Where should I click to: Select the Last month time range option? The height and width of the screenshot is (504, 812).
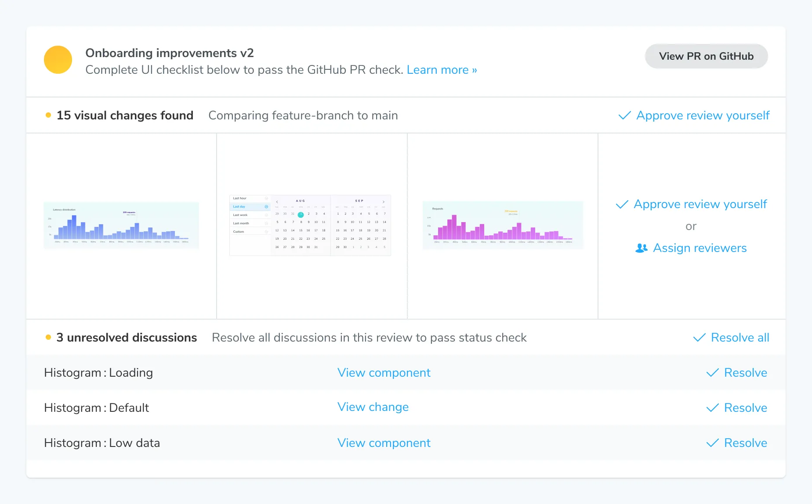pos(240,223)
